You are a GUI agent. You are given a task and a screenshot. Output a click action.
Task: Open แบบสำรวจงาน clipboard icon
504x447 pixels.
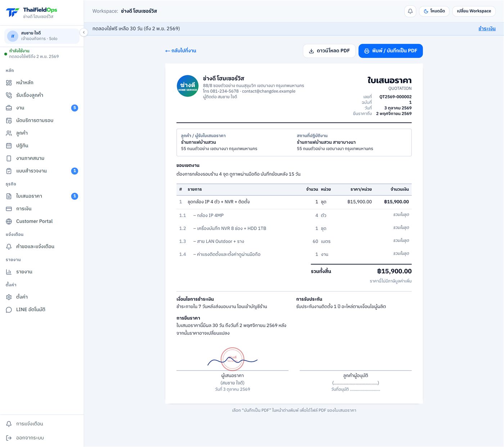9,171
